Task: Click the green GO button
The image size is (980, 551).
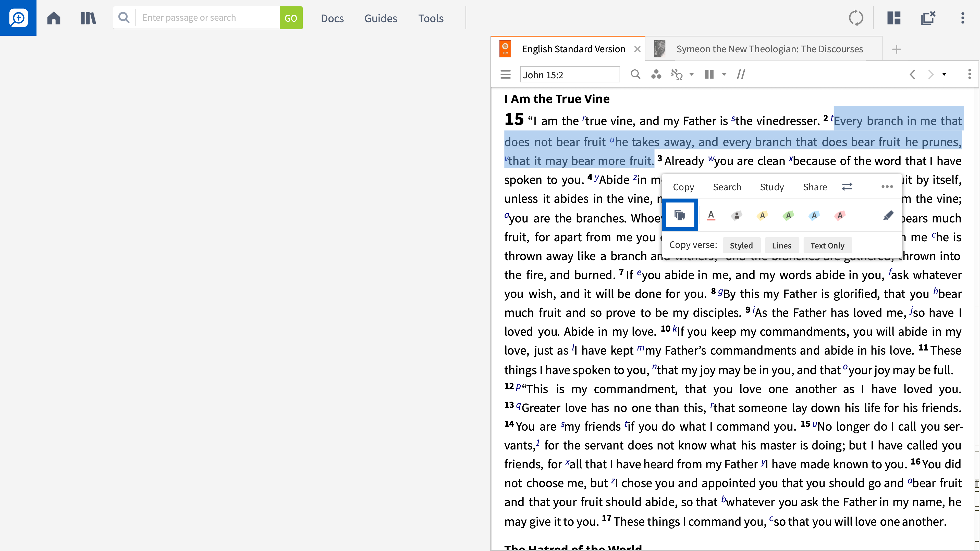Action: tap(291, 18)
